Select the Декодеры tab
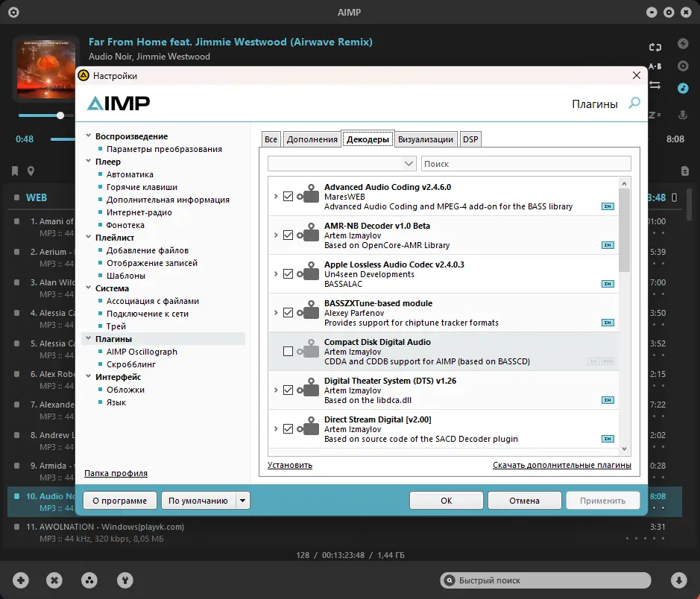This screenshot has width=700, height=599. (368, 139)
